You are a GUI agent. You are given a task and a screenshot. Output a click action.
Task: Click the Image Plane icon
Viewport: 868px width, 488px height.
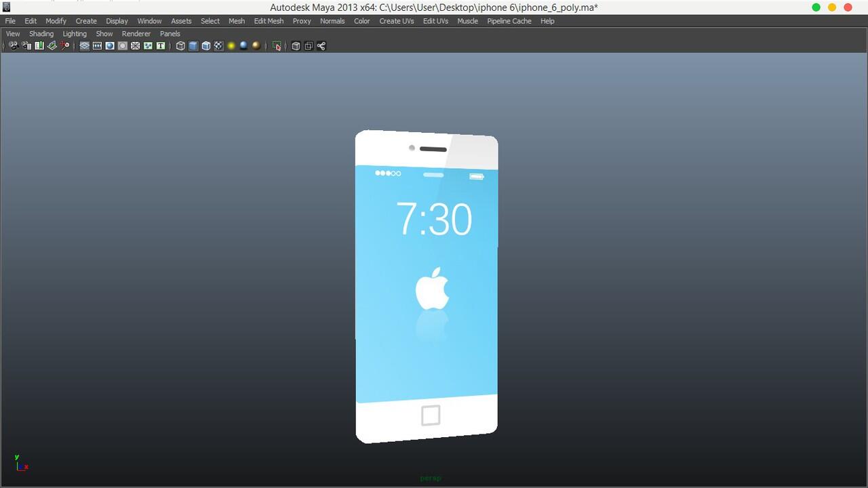pos(52,46)
